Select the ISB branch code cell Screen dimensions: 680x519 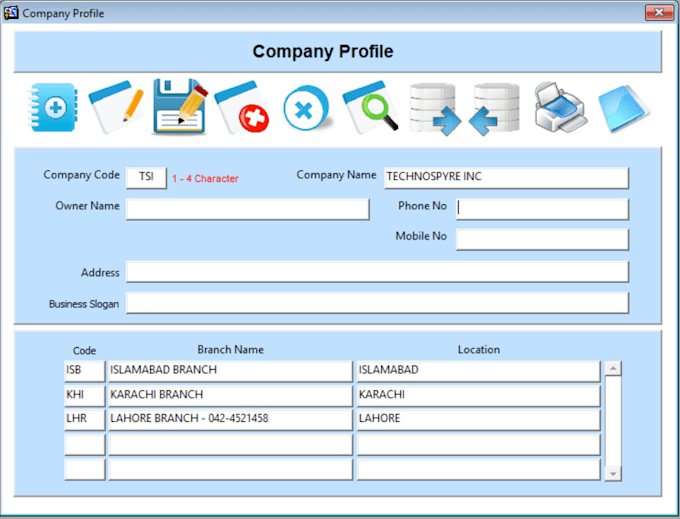[85, 371]
